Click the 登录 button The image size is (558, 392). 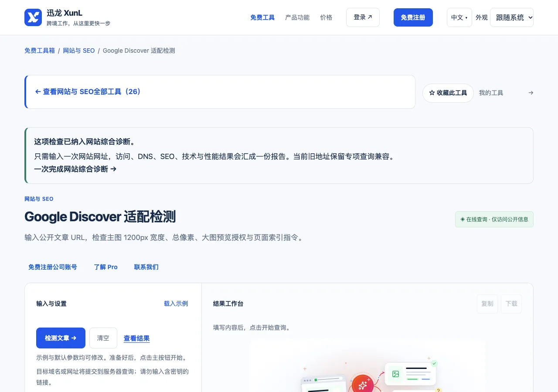(363, 17)
